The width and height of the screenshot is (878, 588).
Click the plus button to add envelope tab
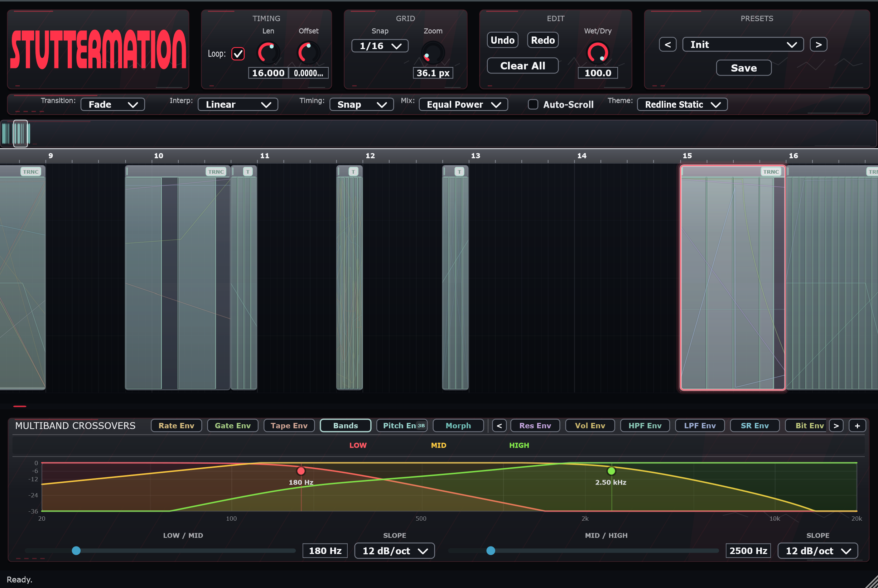[x=857, y=426]
